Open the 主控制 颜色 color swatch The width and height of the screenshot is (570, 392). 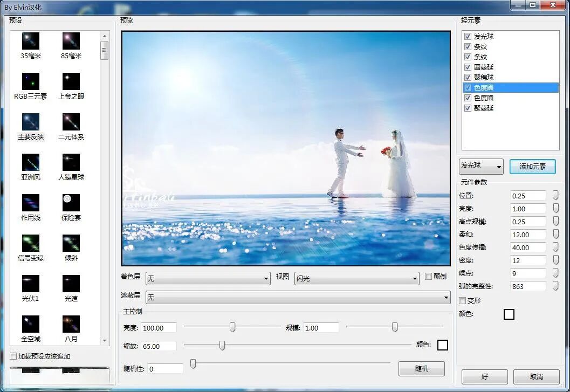tap(442, 345)
